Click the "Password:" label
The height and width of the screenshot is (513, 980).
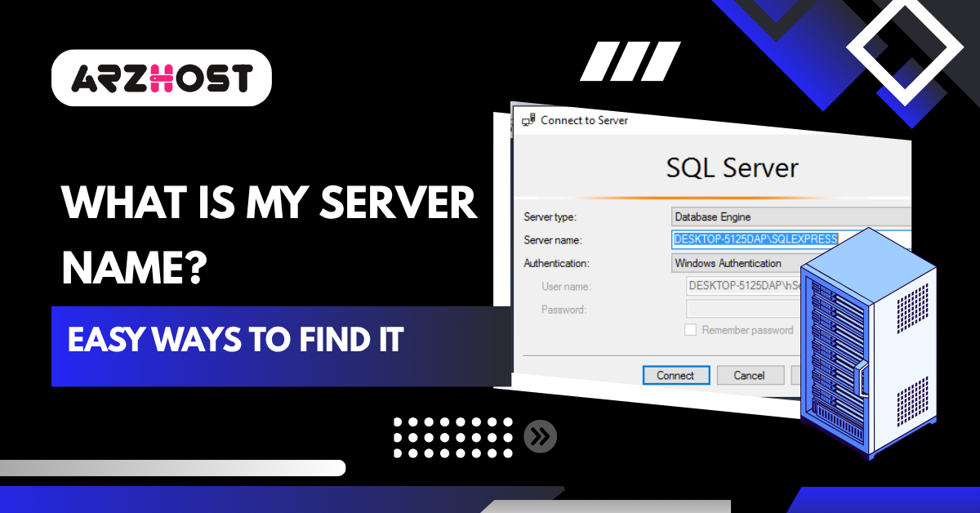pos(563,310)
